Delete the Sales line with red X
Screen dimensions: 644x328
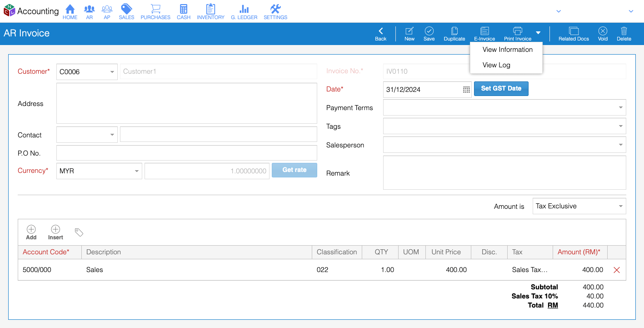(616, 270)
